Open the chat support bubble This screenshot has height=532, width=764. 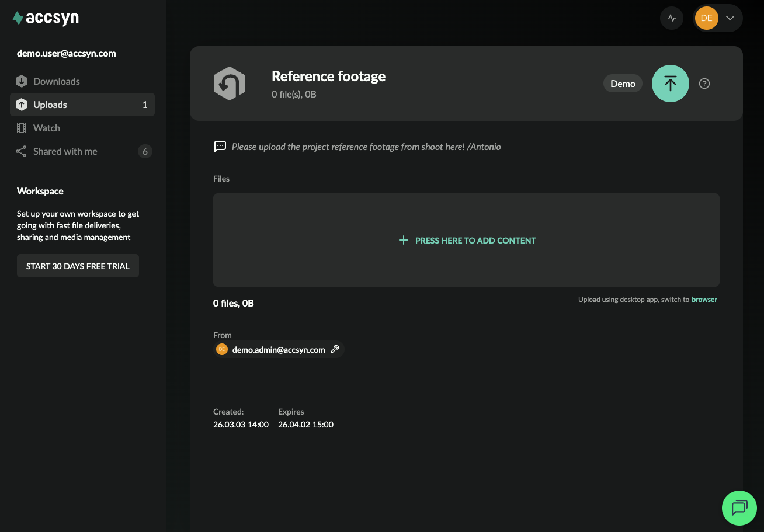739,507
